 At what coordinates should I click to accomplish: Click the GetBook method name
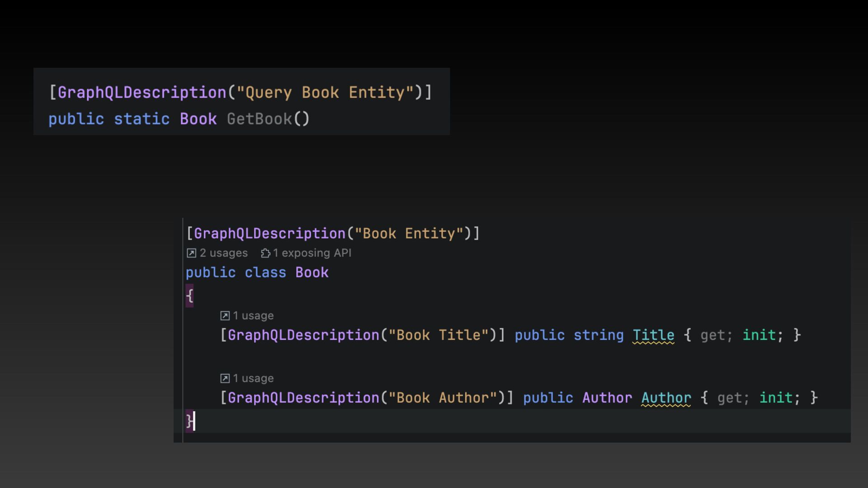[x=259, y=119]
